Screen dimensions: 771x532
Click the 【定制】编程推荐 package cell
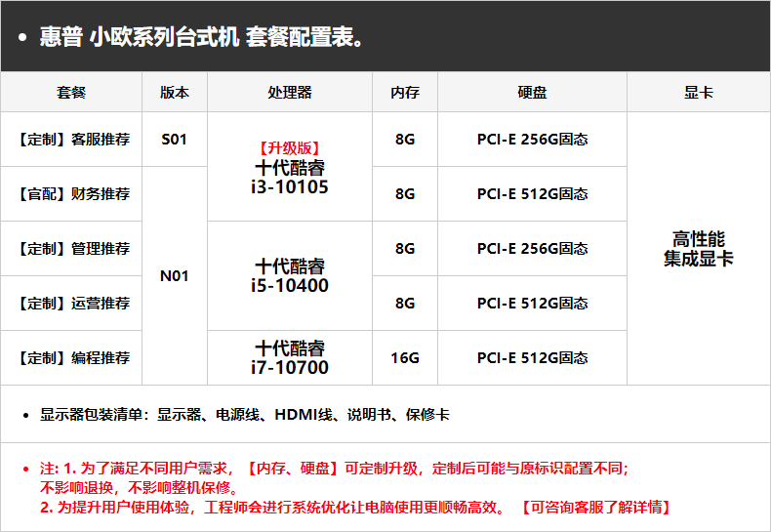71,357
